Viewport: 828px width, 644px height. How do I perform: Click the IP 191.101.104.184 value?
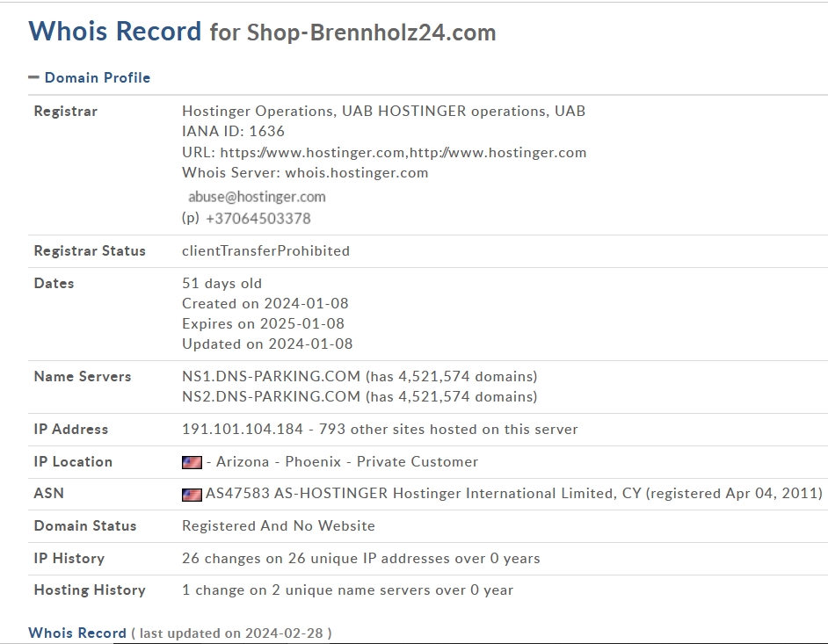point(243,429)
